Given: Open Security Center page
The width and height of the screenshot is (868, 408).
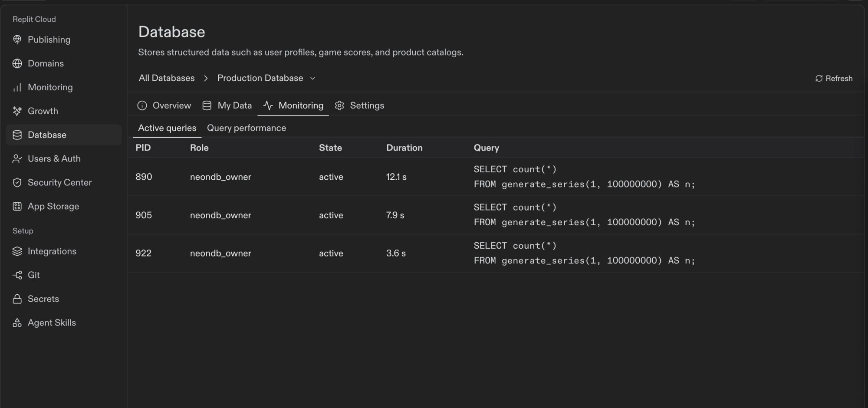Looking at the screenshot, I should tap(64, 183).
